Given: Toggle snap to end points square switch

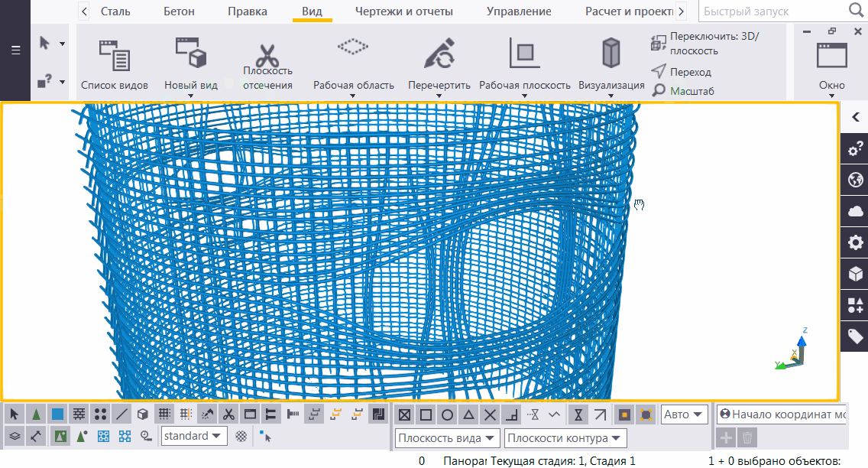Looking at the screenshot, I should click(426, 415).
